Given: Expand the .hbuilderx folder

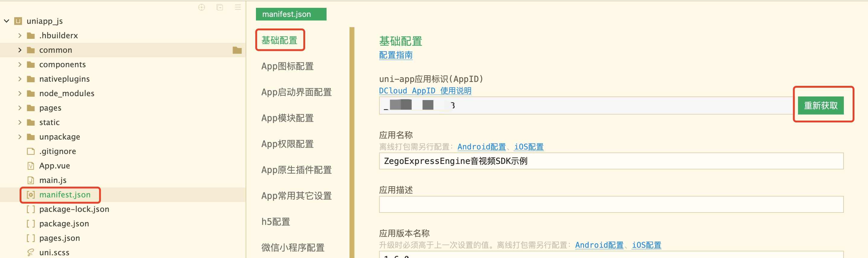Looking at the screenshot, I should point(20,36).
